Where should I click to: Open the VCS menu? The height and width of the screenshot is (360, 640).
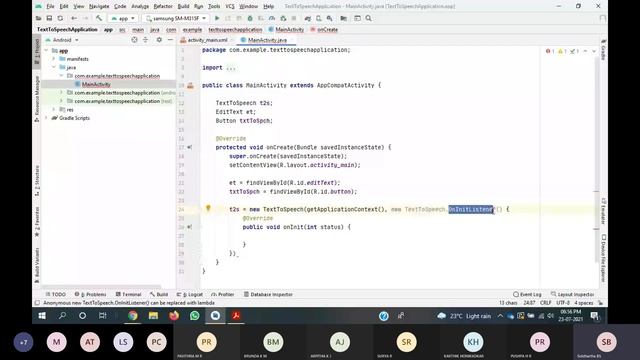[230, 7]
